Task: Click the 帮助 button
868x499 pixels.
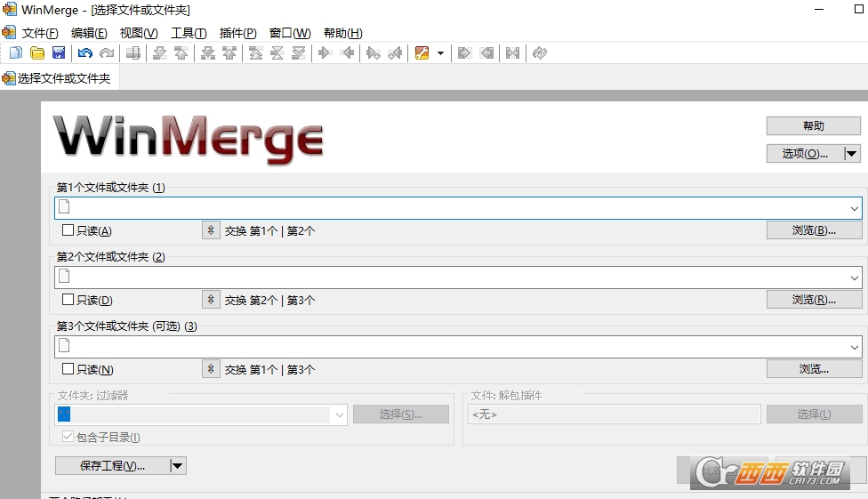Action: (813, 125)
